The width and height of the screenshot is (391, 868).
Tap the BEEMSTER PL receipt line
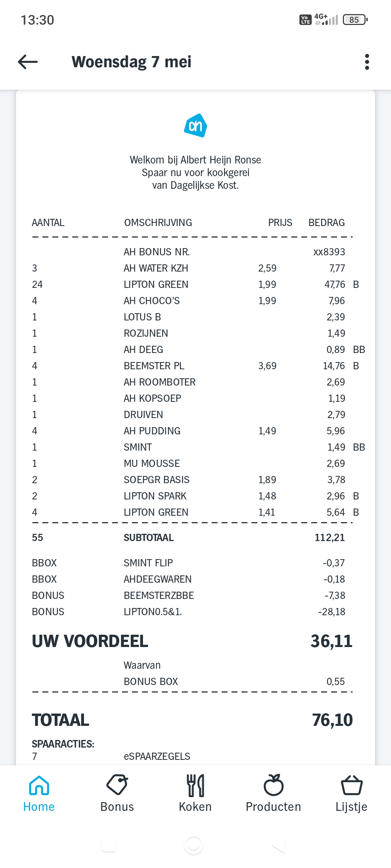195,366
